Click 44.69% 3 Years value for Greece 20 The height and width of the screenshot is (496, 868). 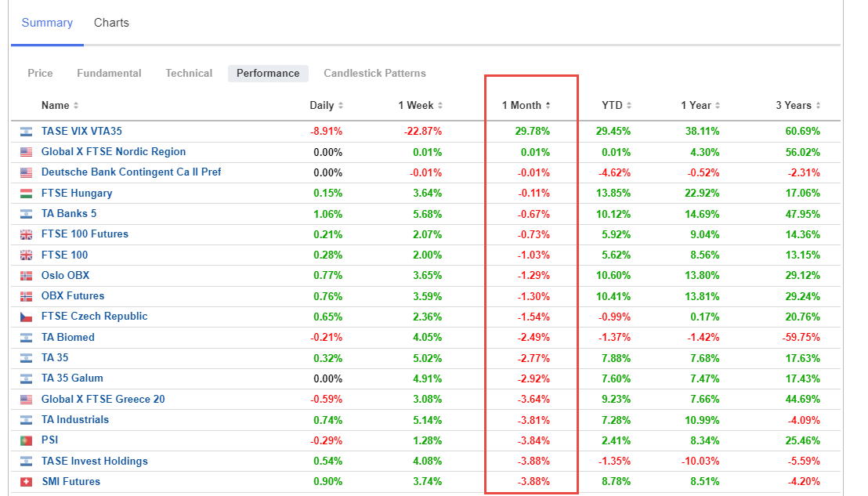(803, 399)
